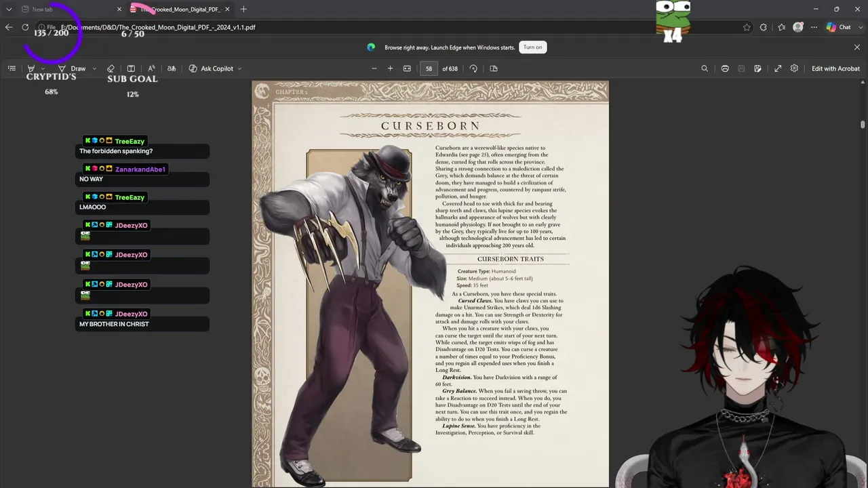The image size is (868, 488).
Task: Reload the current PDF page
Action: pos(25,27)
